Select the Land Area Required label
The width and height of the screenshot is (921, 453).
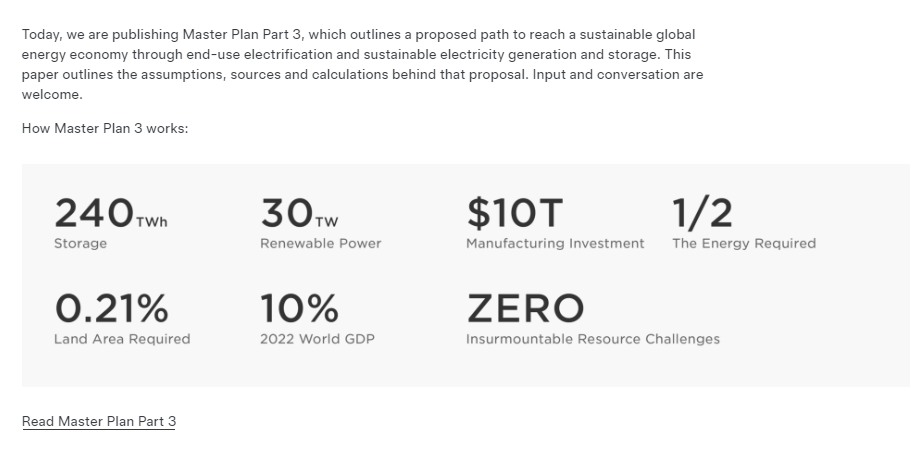coord(122,339)
